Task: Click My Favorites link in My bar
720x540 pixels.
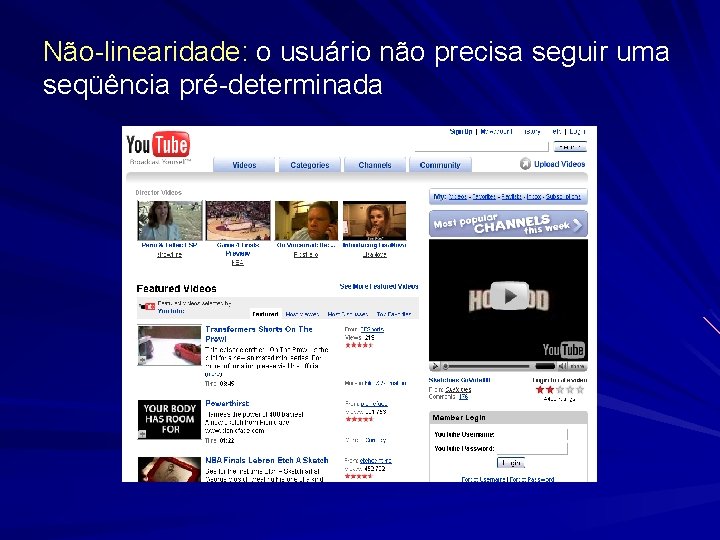Action: tap(484, 197)
